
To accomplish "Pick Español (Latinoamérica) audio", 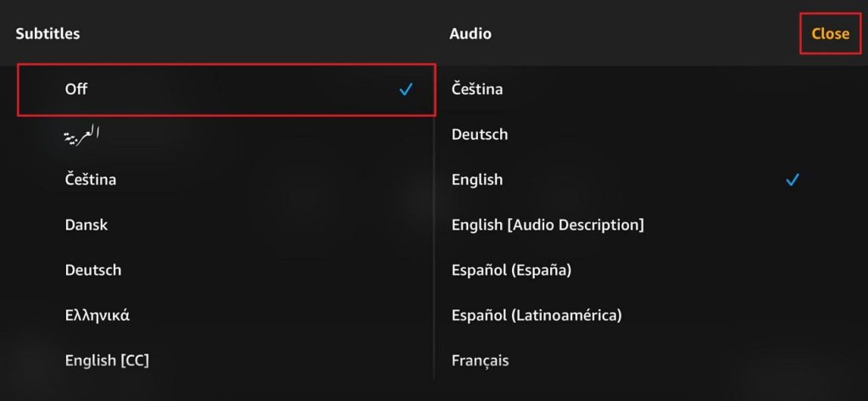I will pos(537,315).
